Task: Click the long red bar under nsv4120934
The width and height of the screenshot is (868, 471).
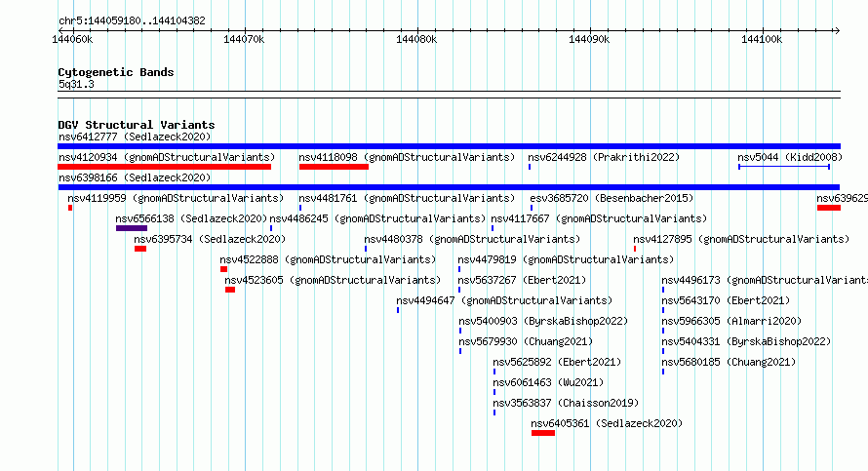Action: [165, 167]
